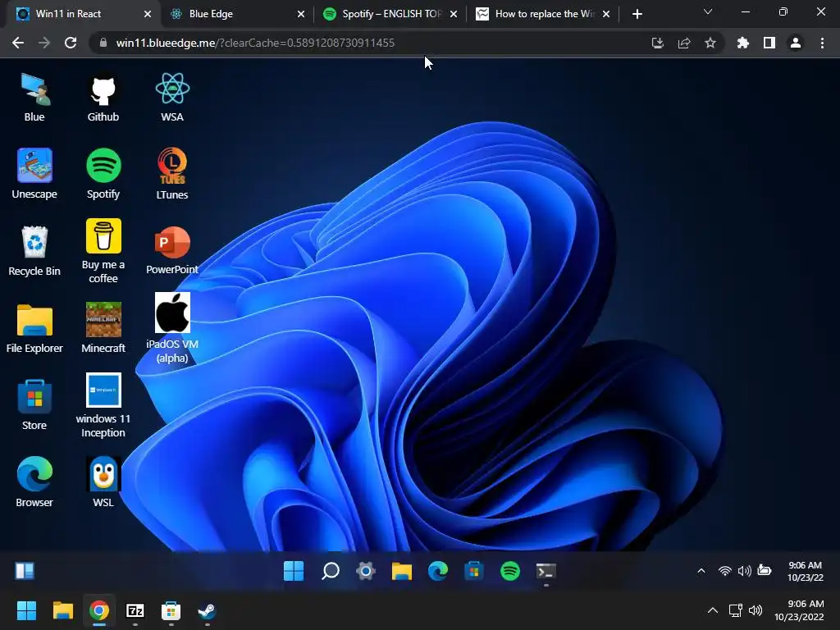The image size is (840, 630).
Task: Open the Chrome extensions puzzle icon
Action: [x=742, y=43]
